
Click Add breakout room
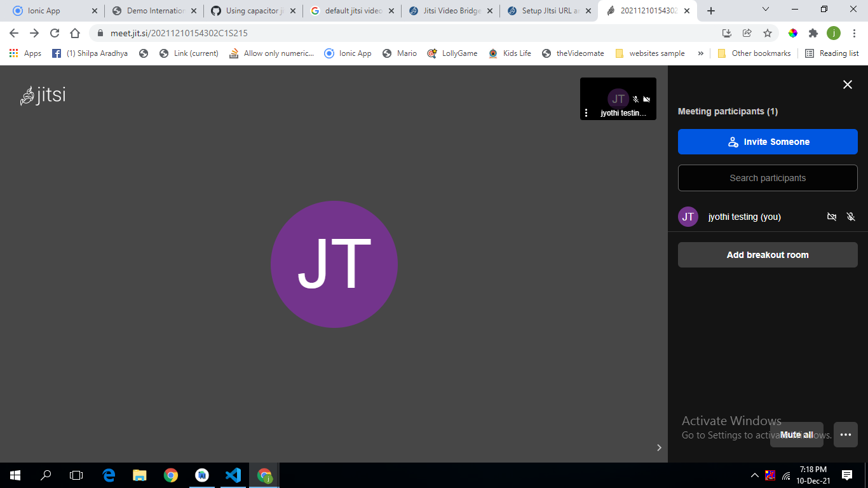click(x=767, y=255)
